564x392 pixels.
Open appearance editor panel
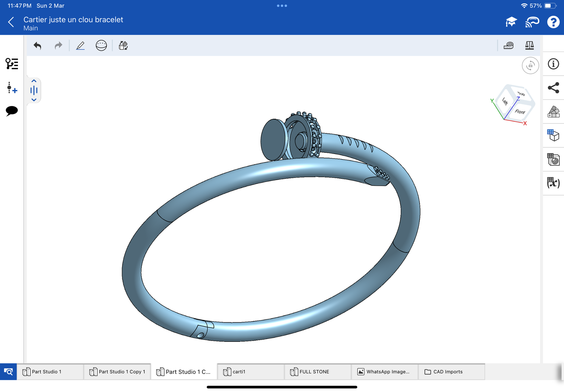coord(553,112)
